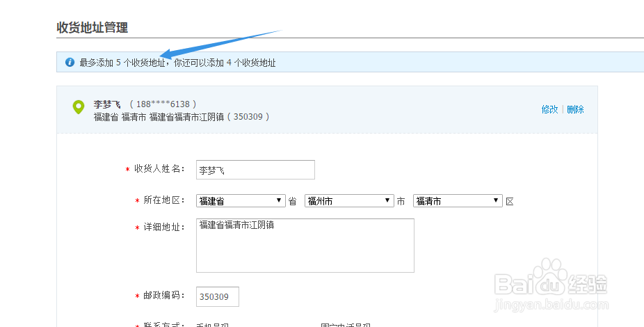This screenshot has width=644, height=327.
Task: Click the name 李梦飞 in address card
Action: coord(107,104)
